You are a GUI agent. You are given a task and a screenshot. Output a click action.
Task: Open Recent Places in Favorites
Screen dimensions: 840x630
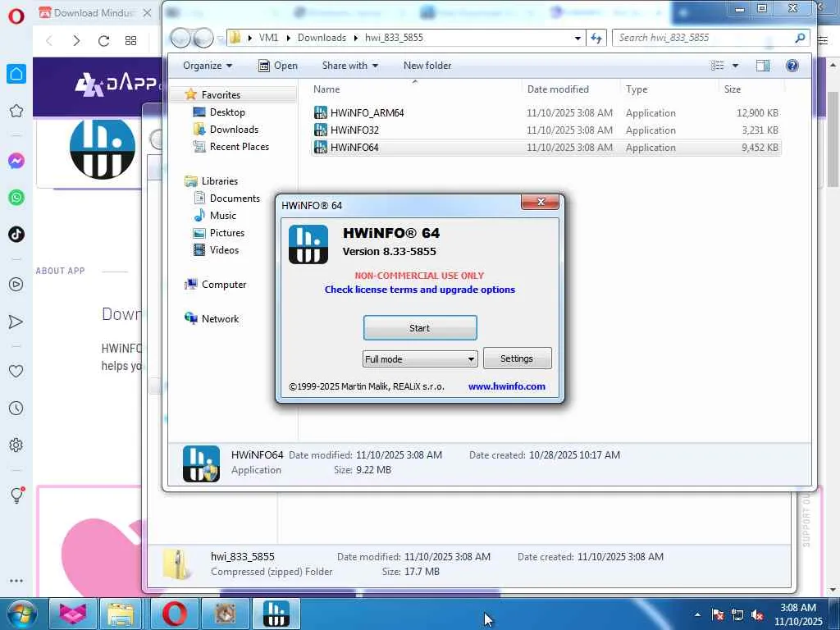(x=239, y=146)
